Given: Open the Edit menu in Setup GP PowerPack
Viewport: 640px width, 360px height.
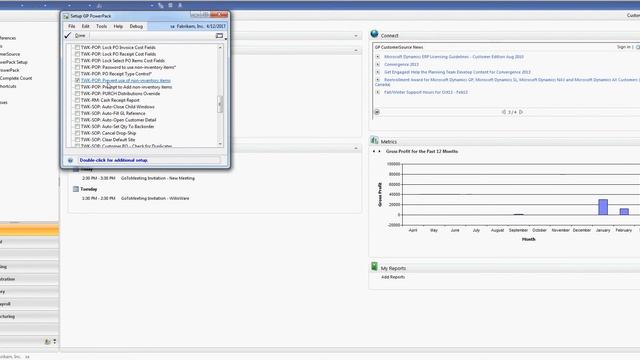Looking at the screenshot, I should (85, 26).
